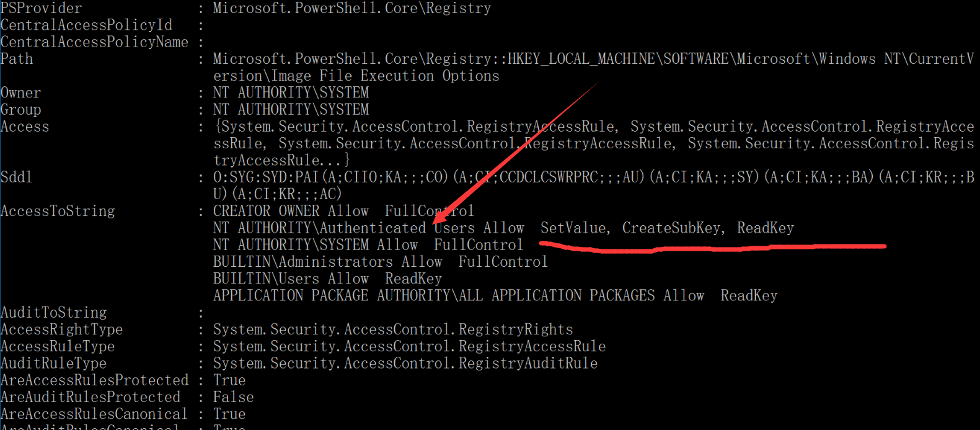The height and width of the screenshot is (430, 980).
Task: Click the HKEY_LOCAL_MACHINE registry path text
Action: click(581, 59)
